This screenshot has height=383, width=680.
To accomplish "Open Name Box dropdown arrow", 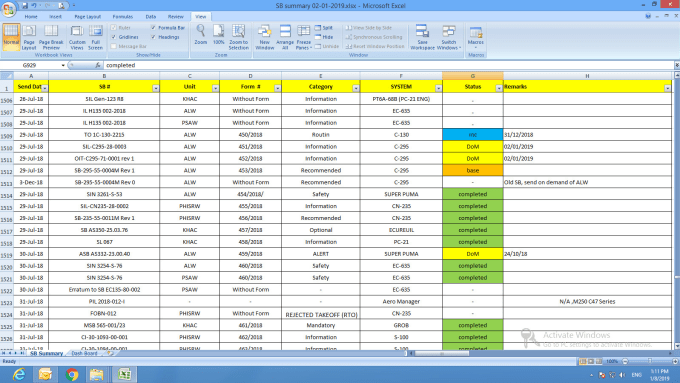I will coord(63,65).
